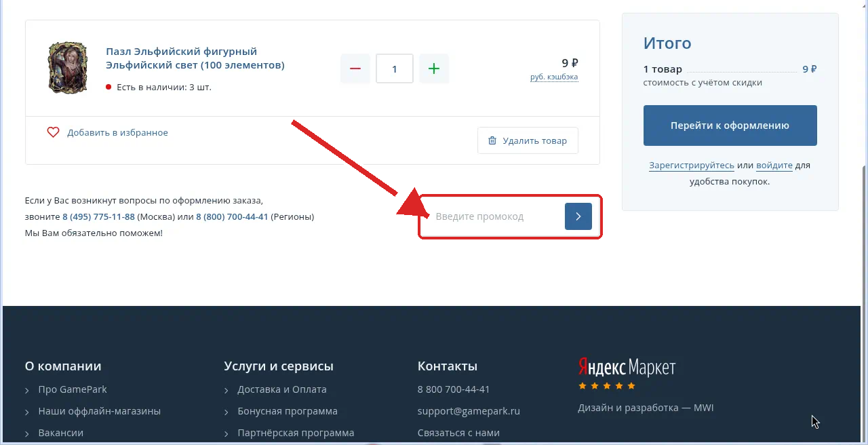Click the chevron beside Наши оффлайн-магазины
The image size is (868, 445).
27,412
